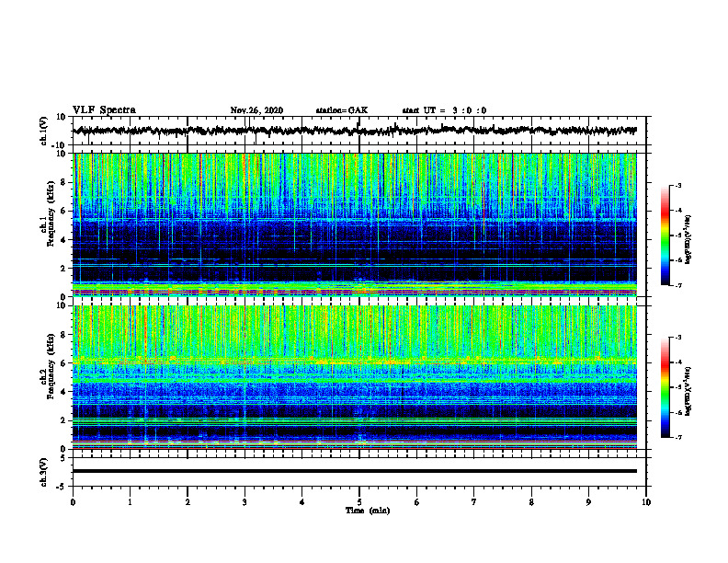Click the "Time (min)" x-axis label
This screenshot has width=728, height=563.
(368, 511)
